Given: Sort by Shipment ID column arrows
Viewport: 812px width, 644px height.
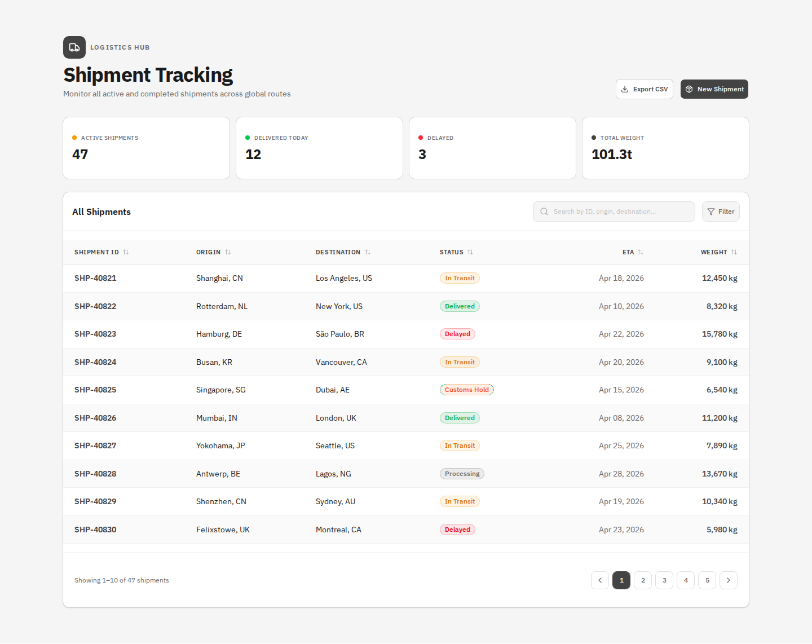Looking at the screenshot, I should (x=126, y=252).
